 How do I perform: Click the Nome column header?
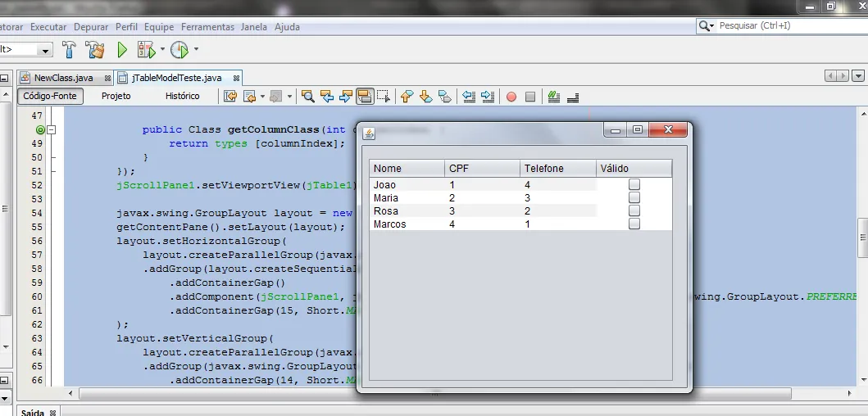[407, 169]
